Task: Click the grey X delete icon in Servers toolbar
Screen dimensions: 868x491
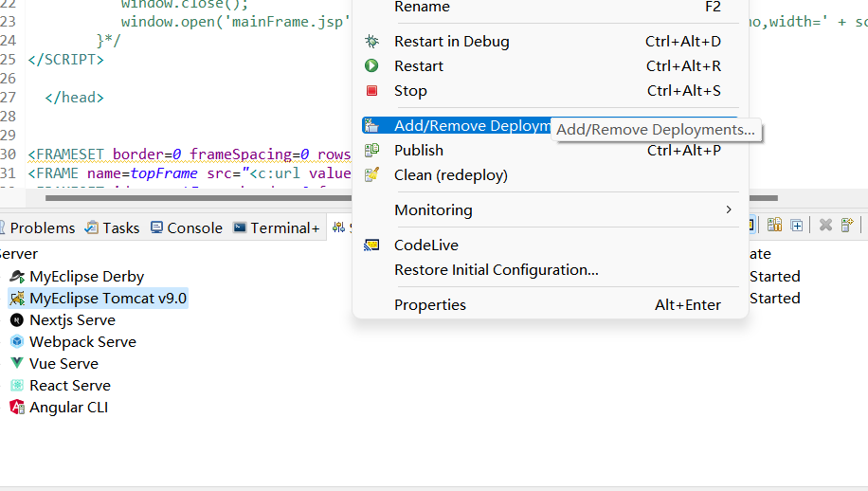Action: 825,226
